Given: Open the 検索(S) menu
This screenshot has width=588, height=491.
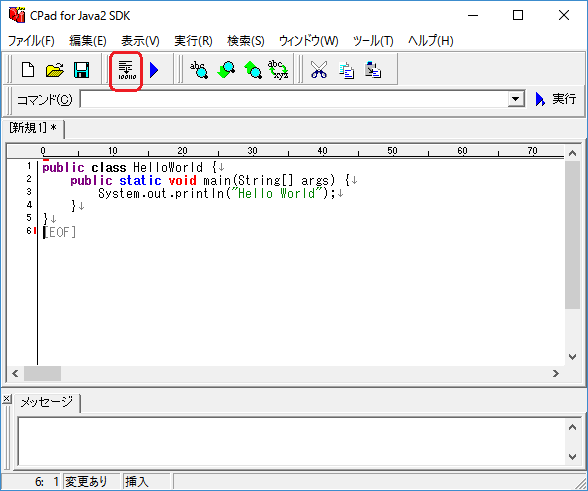Looking at the screenshot, I should [246, 41].
